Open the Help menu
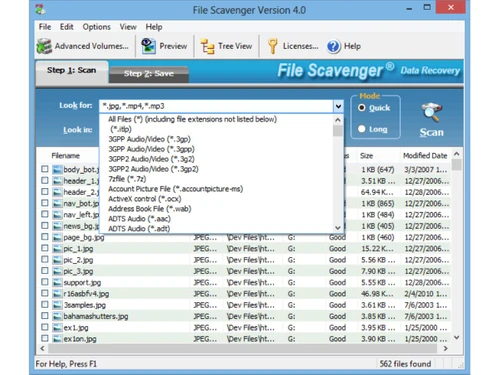 point(154,27)
